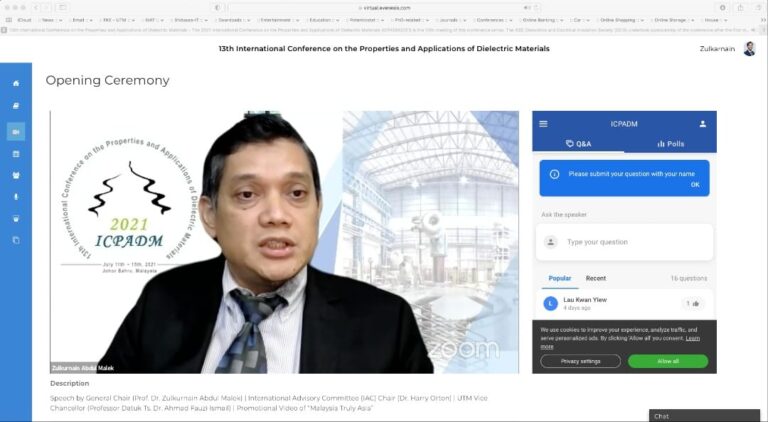This screenshot has width=768, height=422.
Task: Open the book icon in blue sidebar
Action: pos(16,106)
